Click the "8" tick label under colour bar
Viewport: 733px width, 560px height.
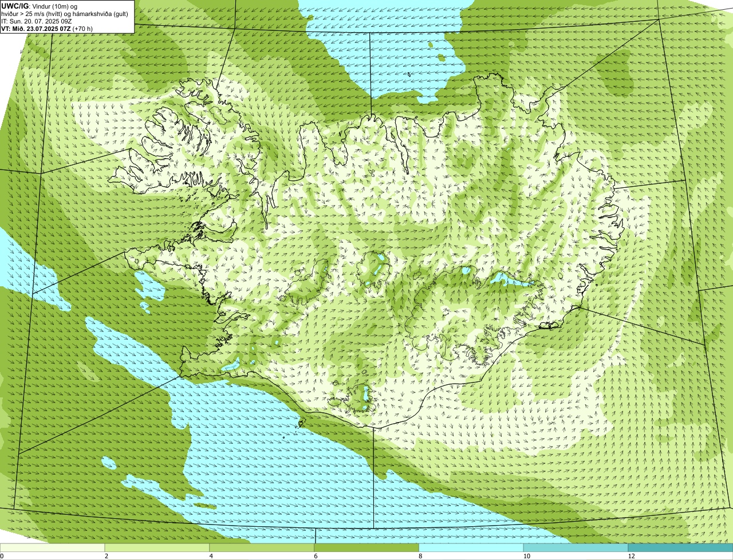pos(420,556)
